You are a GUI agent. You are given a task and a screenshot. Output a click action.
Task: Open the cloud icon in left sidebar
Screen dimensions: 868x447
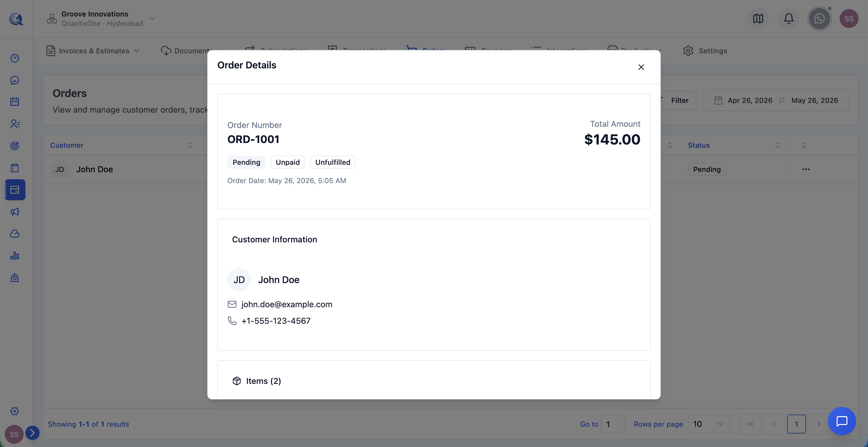click(14, 234)
